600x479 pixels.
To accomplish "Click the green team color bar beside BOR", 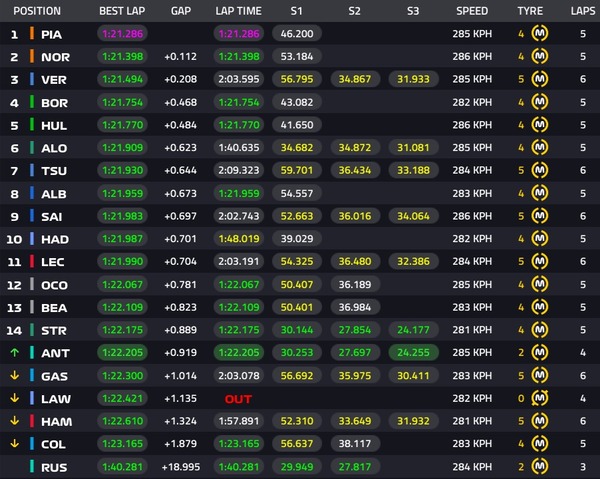I will [x=32, y=102].
